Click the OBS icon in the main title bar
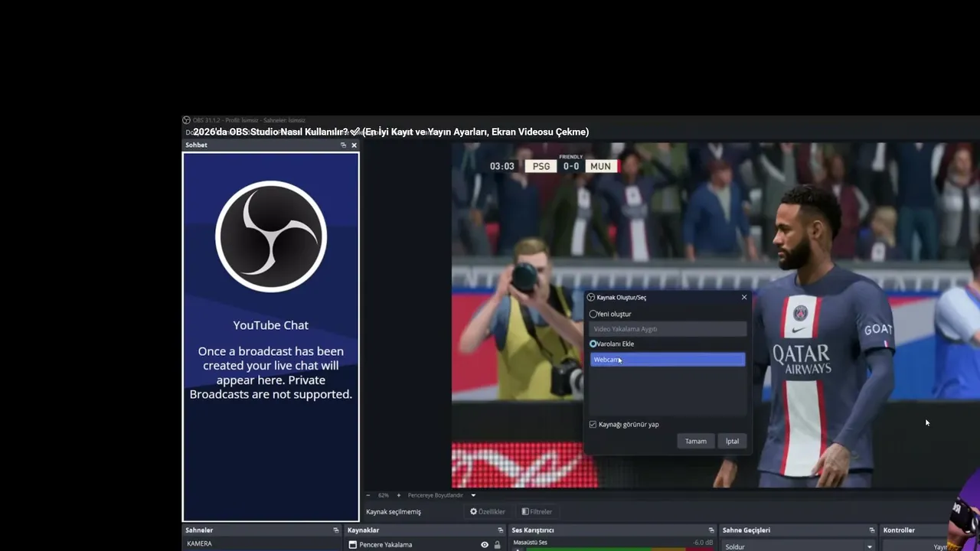The width and height of the screenshot is (980, 551). coord(186,120)
